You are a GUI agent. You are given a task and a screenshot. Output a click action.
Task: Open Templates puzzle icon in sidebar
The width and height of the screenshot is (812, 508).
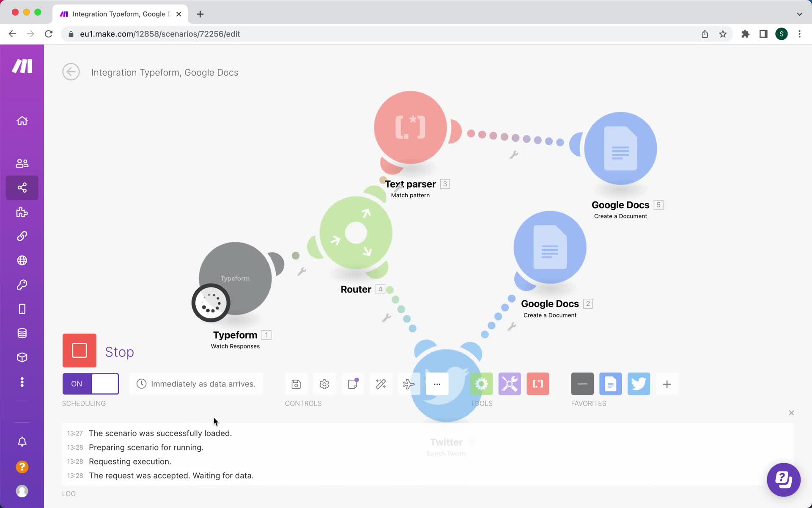tap(22, 212)
